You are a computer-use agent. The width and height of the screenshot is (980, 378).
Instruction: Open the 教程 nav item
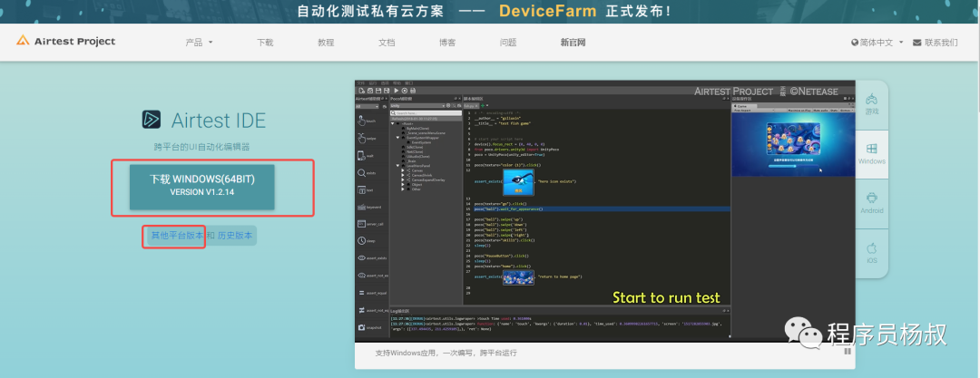pos(326,43)
